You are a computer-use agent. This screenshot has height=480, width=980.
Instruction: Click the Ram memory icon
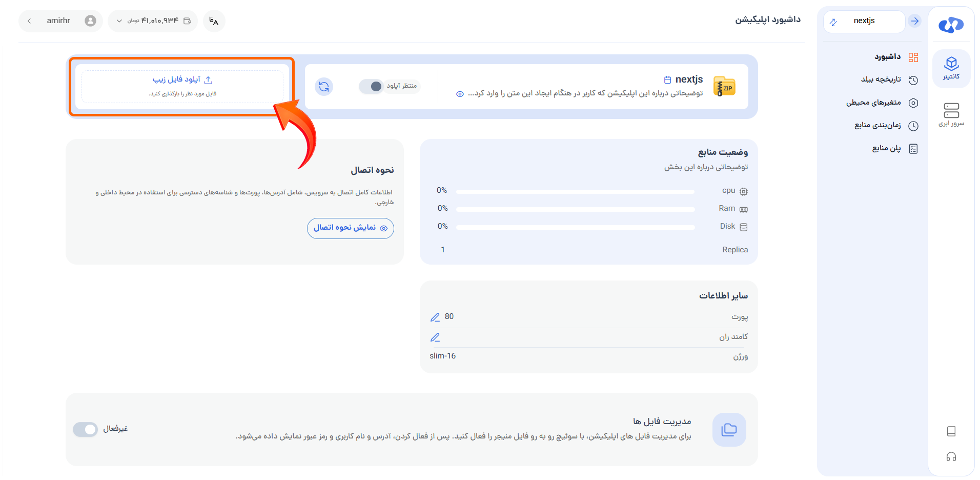744,209
